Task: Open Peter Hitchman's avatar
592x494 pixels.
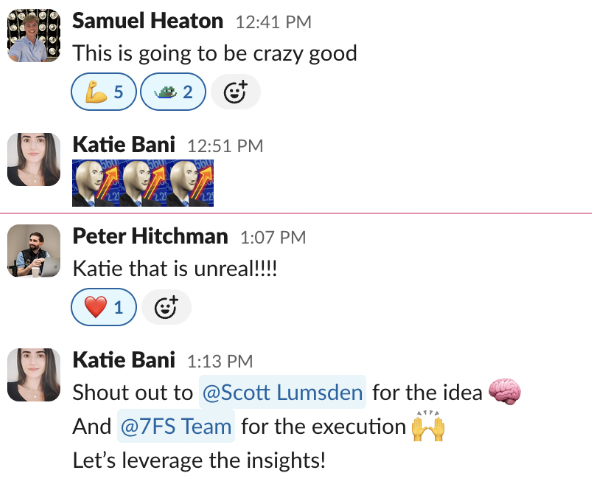Action: [34, 251]
